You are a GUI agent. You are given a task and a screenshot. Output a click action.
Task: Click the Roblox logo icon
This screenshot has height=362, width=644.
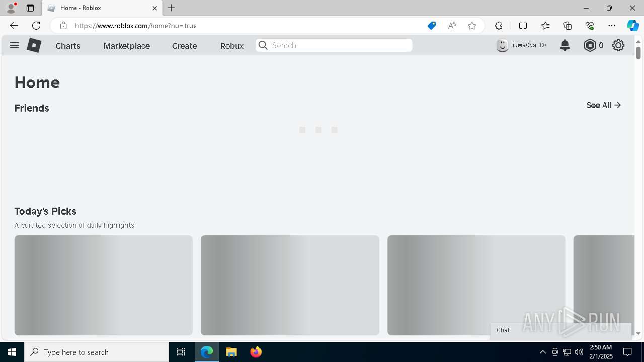[34, 45]
